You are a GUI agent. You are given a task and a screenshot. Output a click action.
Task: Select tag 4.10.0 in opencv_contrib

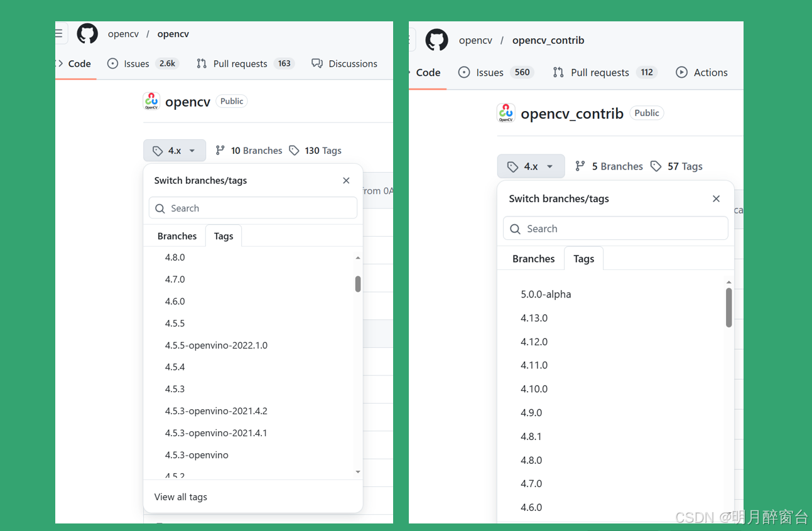pyautogui.click(x=534, y=389)
